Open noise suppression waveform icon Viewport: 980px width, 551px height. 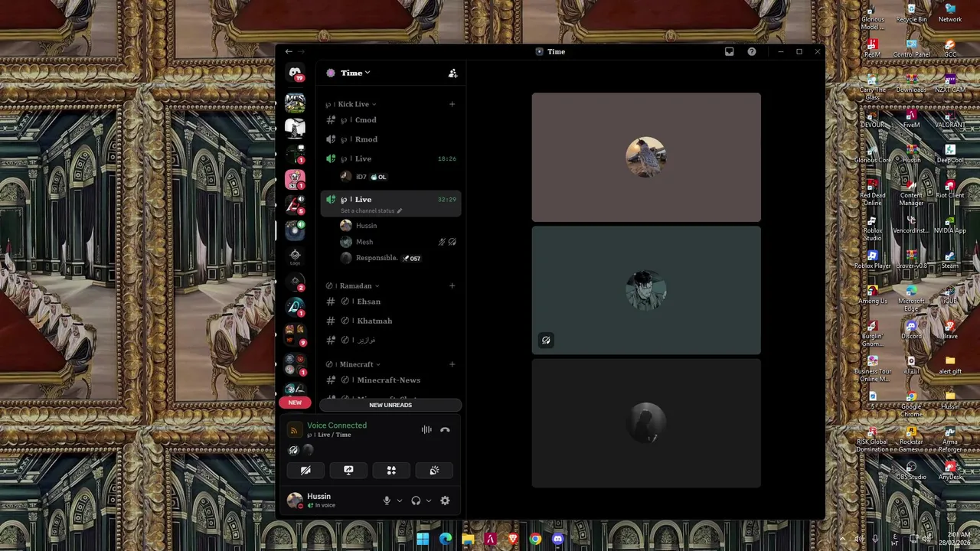(426, 430)
